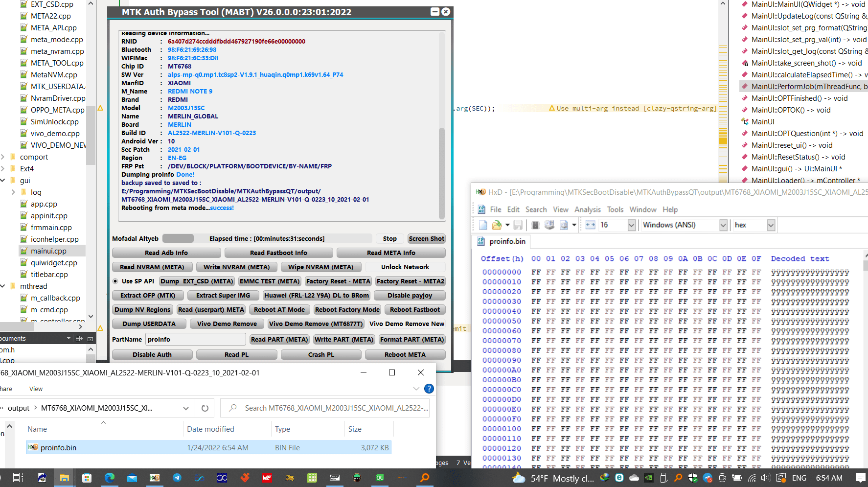Click the Stop button in MABT

click(390, 239)
